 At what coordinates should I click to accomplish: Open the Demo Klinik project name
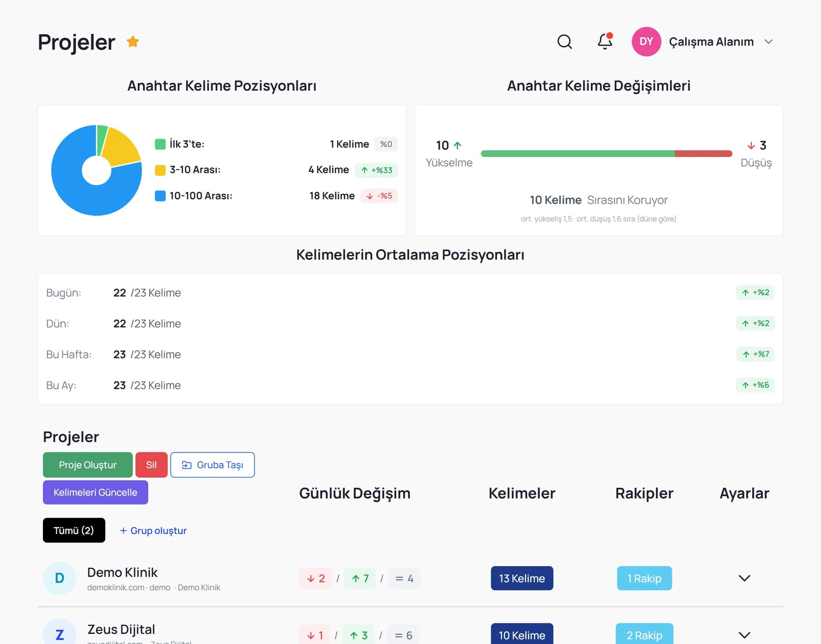pos(122,572)
